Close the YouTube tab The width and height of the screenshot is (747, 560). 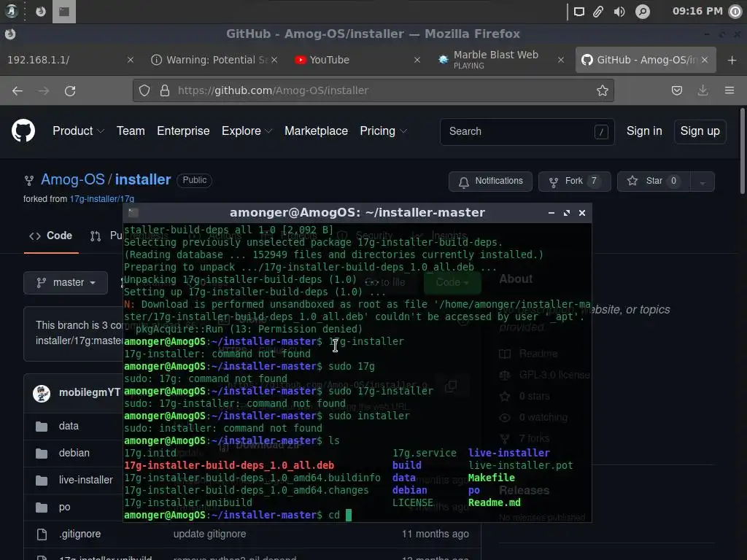click(417, 60)
